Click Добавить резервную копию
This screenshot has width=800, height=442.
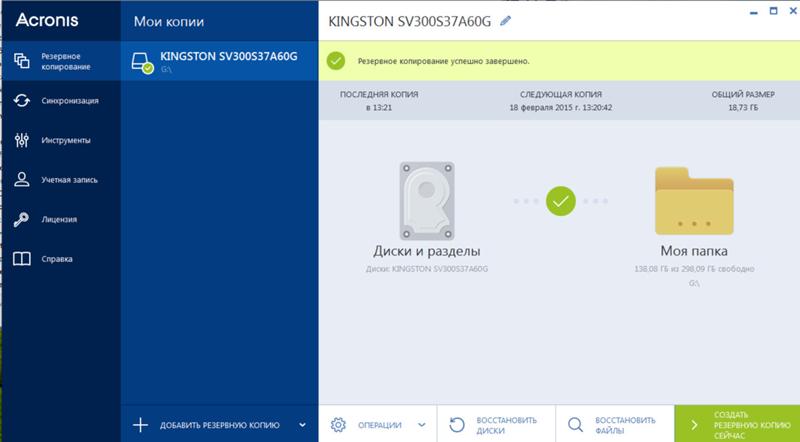219,425
